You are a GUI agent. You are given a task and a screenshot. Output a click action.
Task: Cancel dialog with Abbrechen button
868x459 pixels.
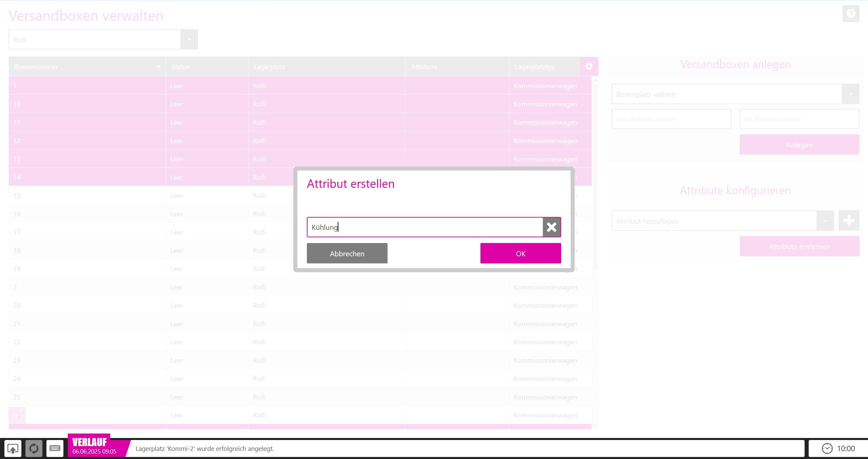coord(347,254)
